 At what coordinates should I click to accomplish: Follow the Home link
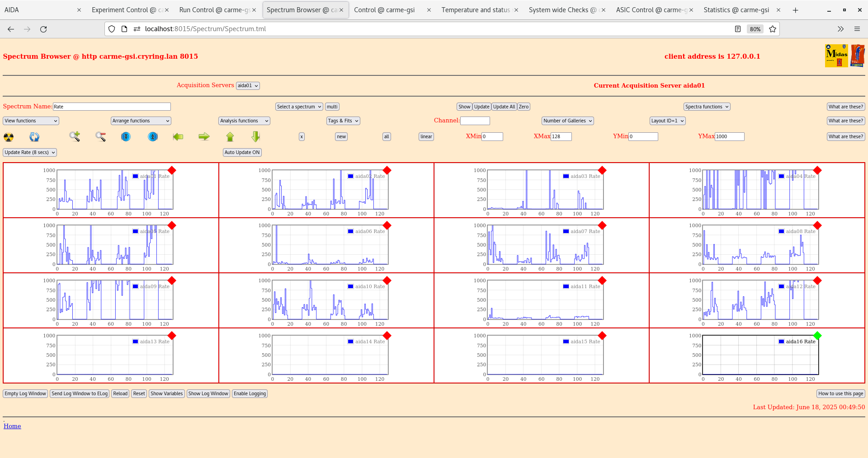point(12,426)
